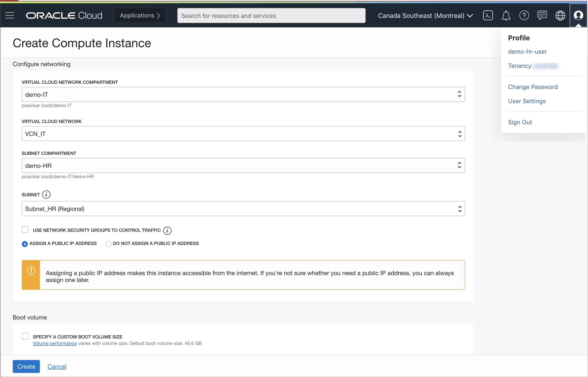588x377 pixels.
Task: Enable Use Network Security Groups checkbox
Action: coord(25,230)
